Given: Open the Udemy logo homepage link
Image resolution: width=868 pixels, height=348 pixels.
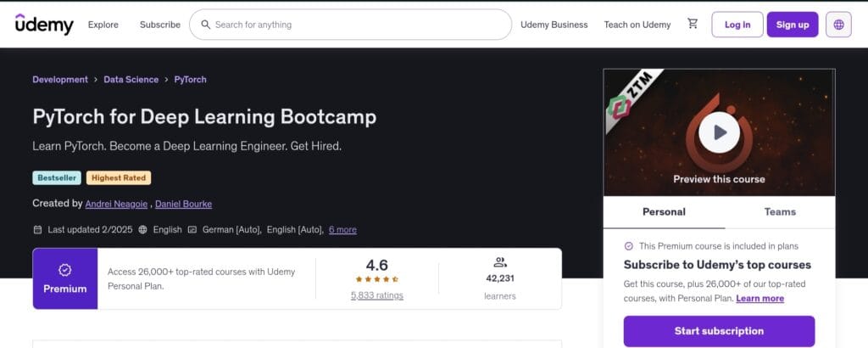Looking at the screenshot, I should [x=44, y=25].
